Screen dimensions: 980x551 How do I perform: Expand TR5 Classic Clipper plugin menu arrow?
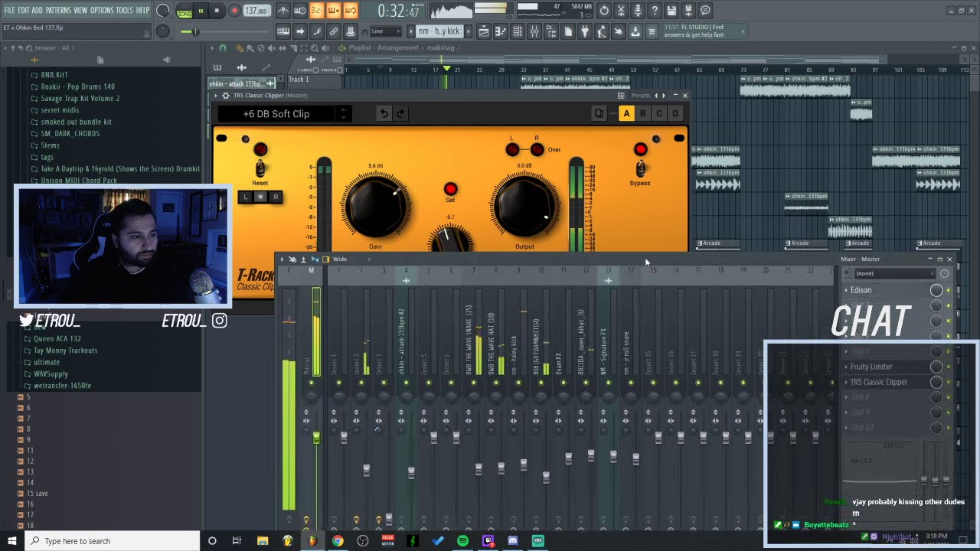click(x=215, y=96)
